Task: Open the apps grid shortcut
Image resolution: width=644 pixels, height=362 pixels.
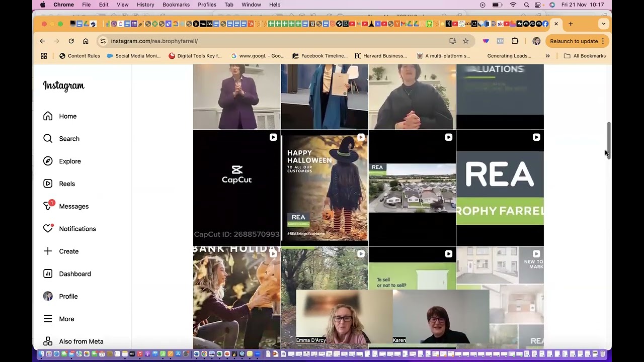Action: 44,56
